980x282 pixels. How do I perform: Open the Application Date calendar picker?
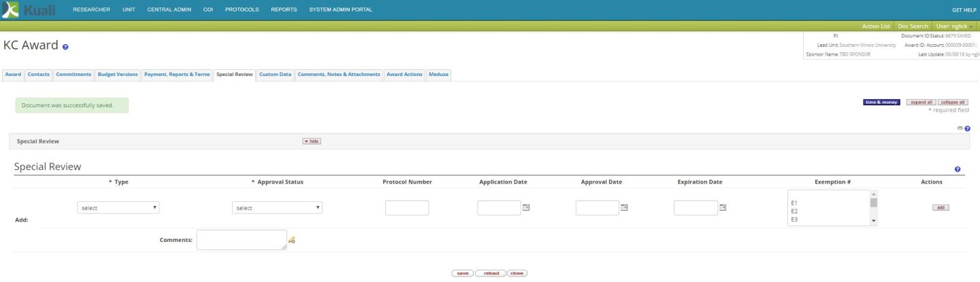[x=526, y=207]
